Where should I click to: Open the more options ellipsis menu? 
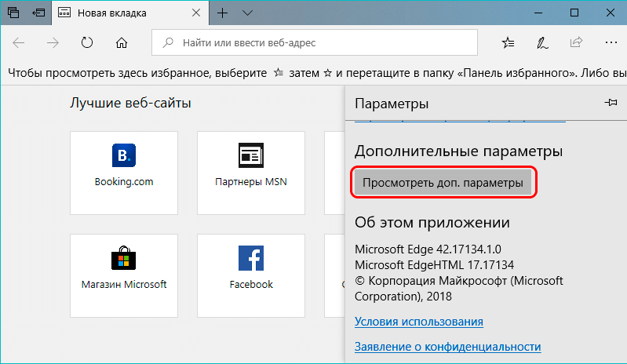click(x=611, y=42)
